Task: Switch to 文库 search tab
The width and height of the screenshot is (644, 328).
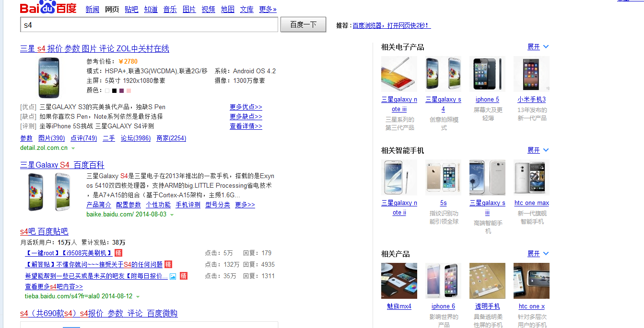Action: click(247, 9)
